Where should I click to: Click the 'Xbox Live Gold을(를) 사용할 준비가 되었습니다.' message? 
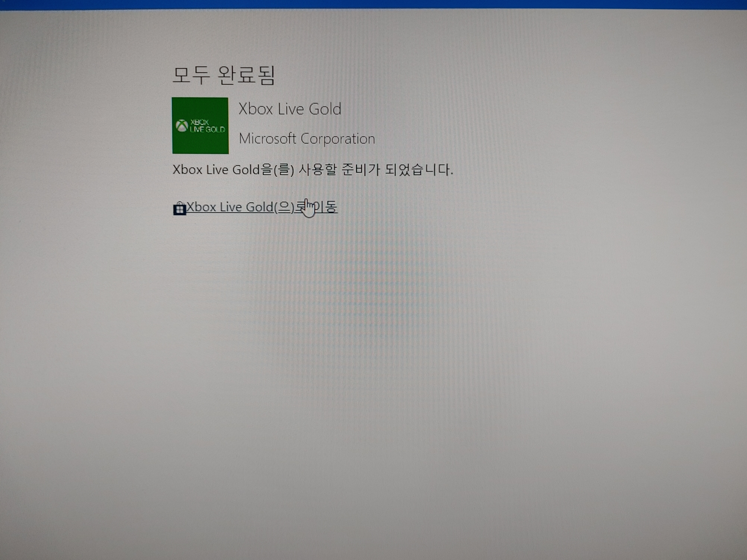[313, 169]
